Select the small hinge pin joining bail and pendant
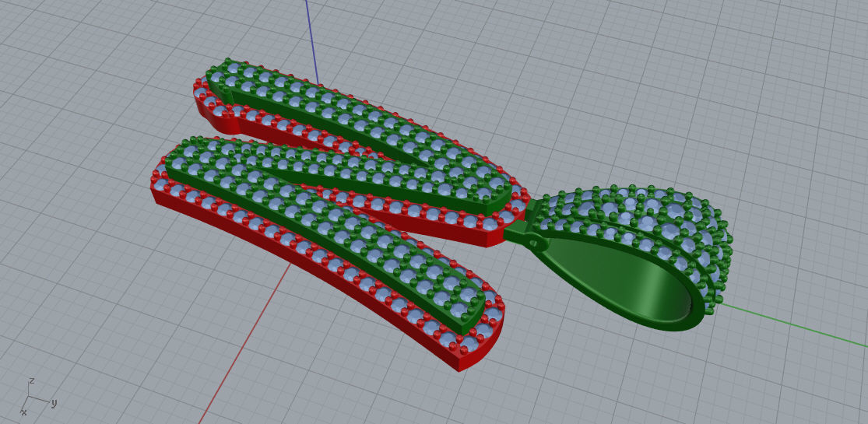The image size is (868, 424). click(533, 242)
